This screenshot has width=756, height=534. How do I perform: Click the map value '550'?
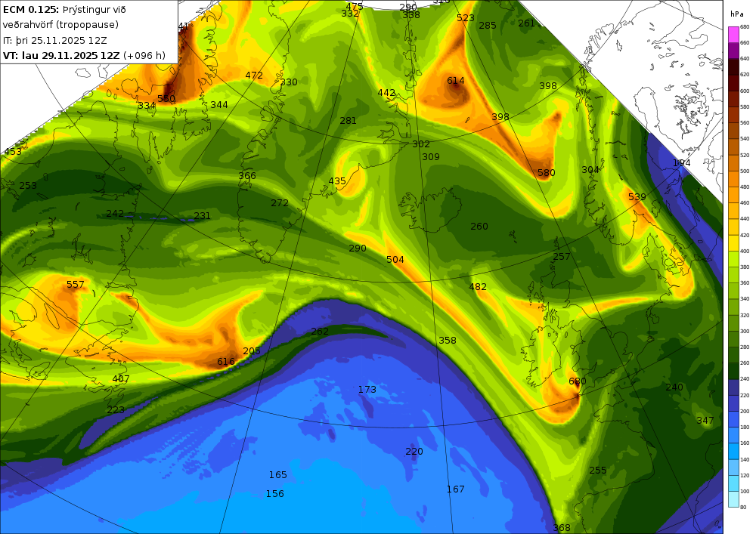(166, 98)
